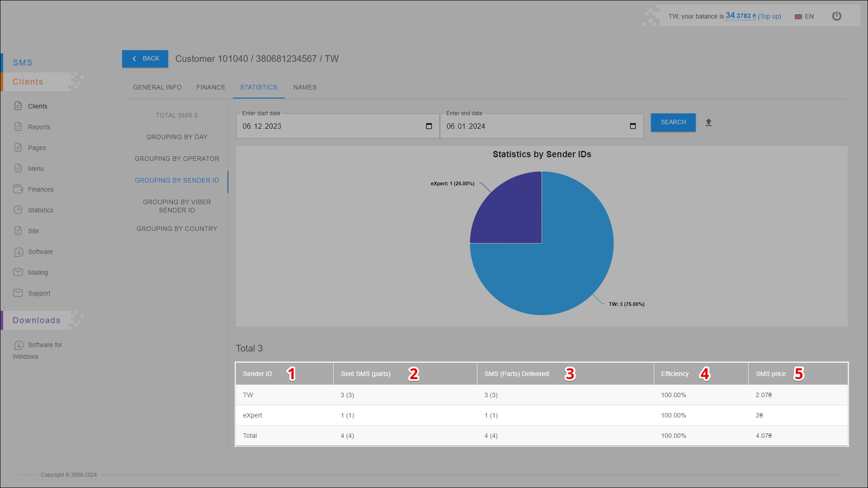The height and width of the screenshot is (488, 868).
Task: Select Grouping by Operator
Action: coord(177,159)
